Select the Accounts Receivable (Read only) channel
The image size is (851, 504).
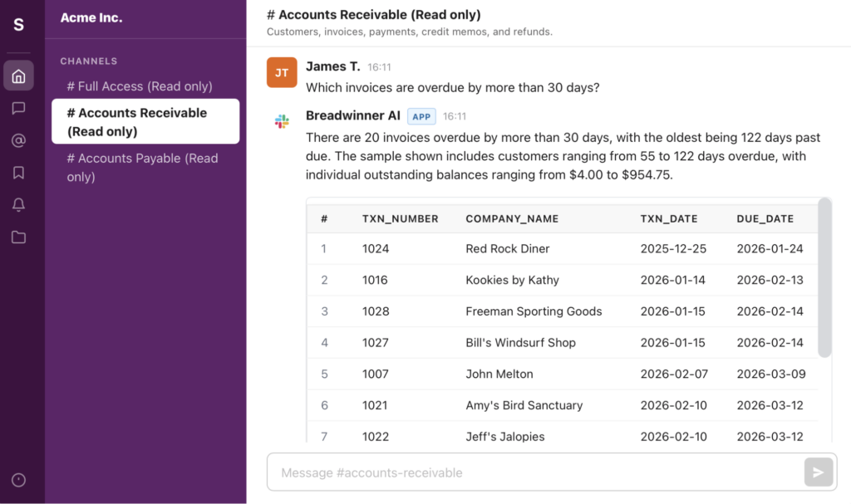pos(145,121)
